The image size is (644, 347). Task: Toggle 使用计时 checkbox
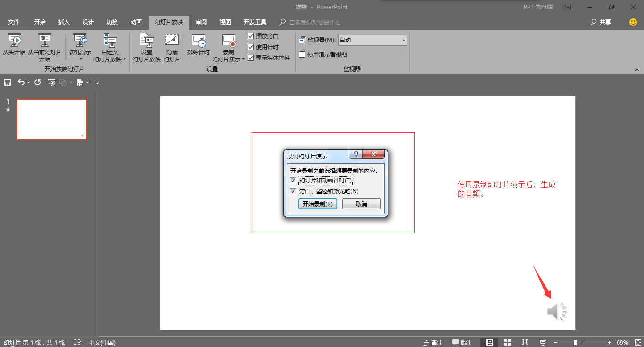point(251,47)
